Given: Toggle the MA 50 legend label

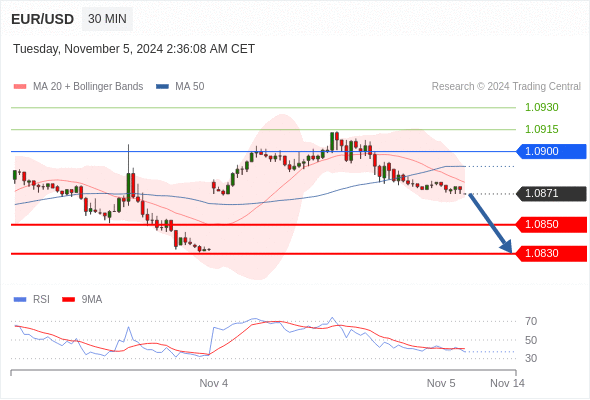Looking at the screenshot, I should click(x=190, y=87).
